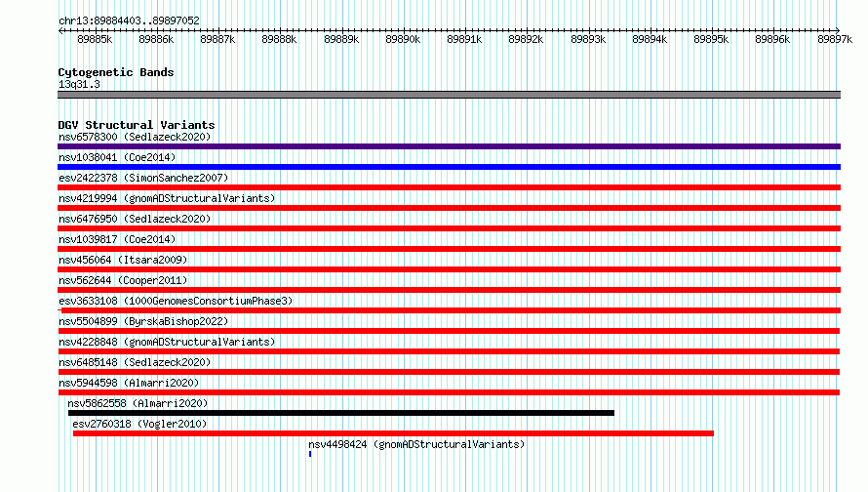Click the DGV Structural Variants track title

[x=137, y=125]
